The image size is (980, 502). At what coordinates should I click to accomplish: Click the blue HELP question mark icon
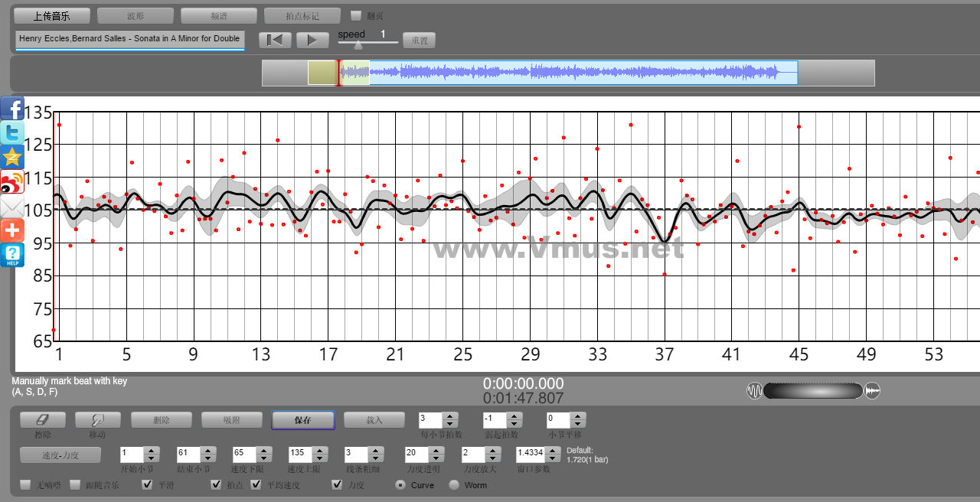tap(12, 255)
